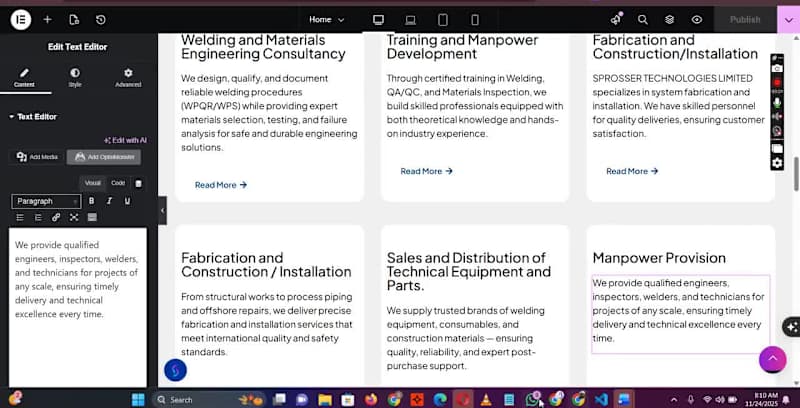Toggle the recorder microphone icon
This screenshot has height=408, width=800.
[x=777, y=103]
